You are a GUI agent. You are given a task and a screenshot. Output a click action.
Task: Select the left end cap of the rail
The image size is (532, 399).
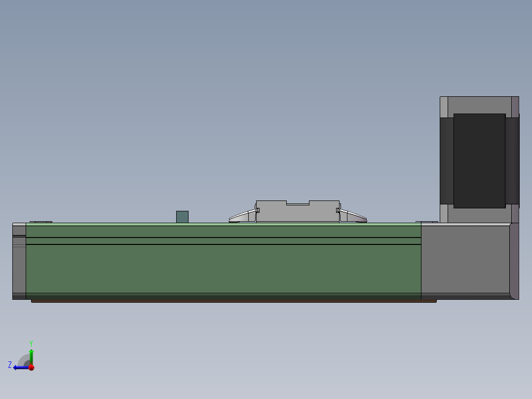19,261
